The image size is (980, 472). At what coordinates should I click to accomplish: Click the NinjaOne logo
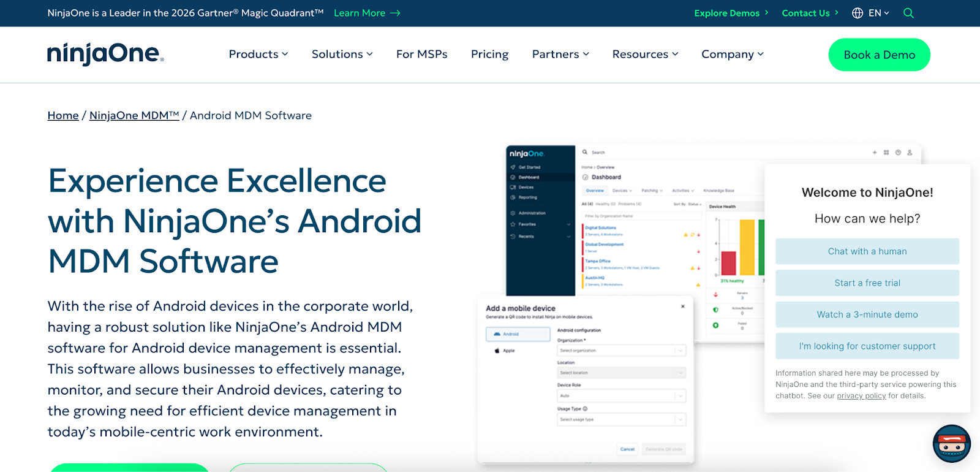coord(105,54)
